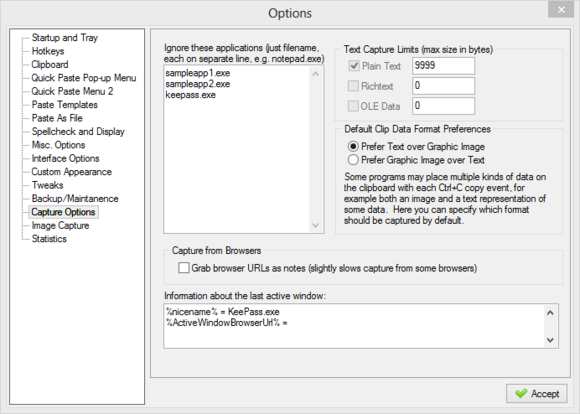Open the Hotkeys options page
This screenshot has width=580, height=414.
pyautogui.click(x=48, y=51)
